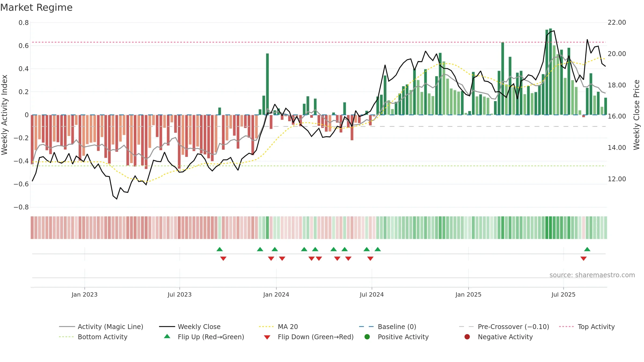This screenshot has width=644, height=362.
Task: Toggle Flip Down (Green→Red) legend entry
Action: (x=309, y=337)
